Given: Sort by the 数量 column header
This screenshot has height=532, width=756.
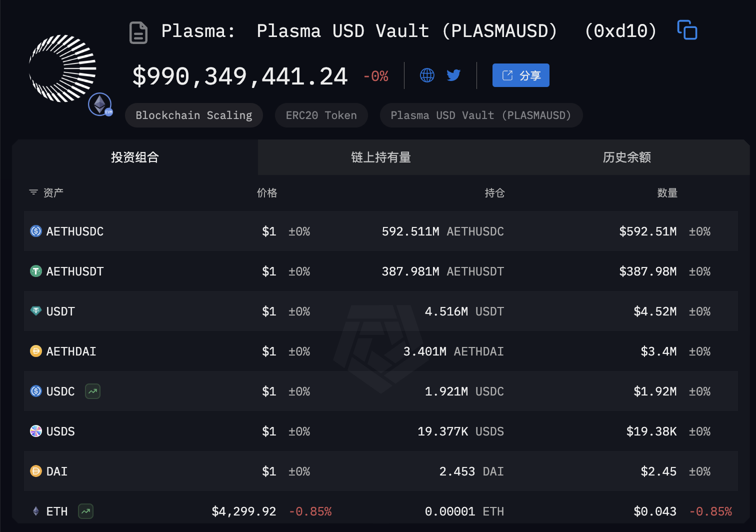Looking at the screenshot, I should click(667, 193).
